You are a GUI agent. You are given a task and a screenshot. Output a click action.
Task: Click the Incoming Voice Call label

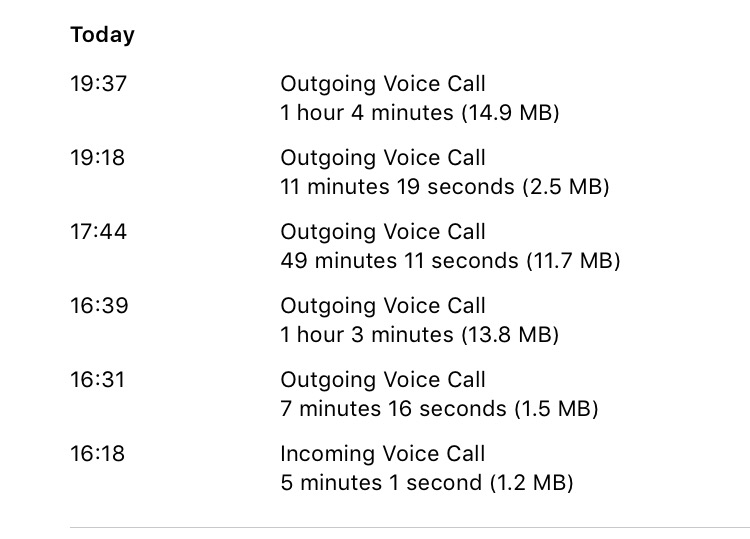click(383, 454)
